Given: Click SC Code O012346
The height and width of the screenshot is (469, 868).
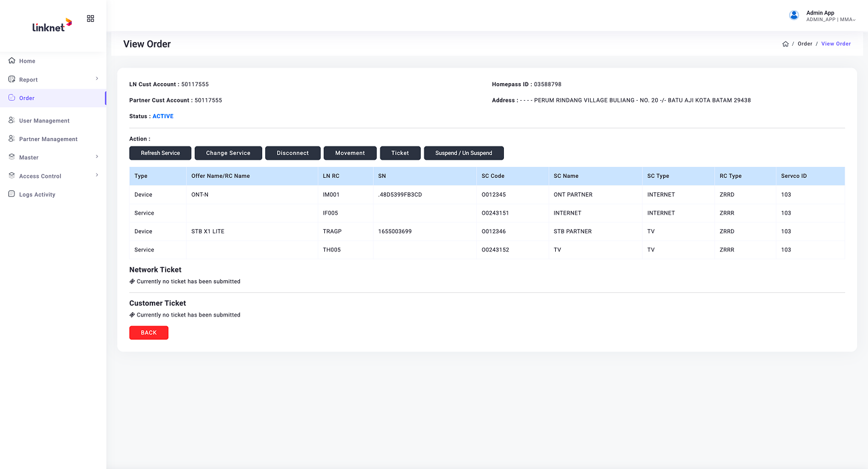Looking at the screenshot, I should 494,231.
